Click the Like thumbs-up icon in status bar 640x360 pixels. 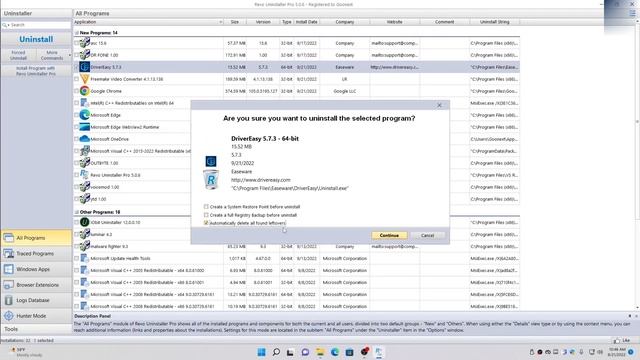pyautogui.click(x=617, y=340)
